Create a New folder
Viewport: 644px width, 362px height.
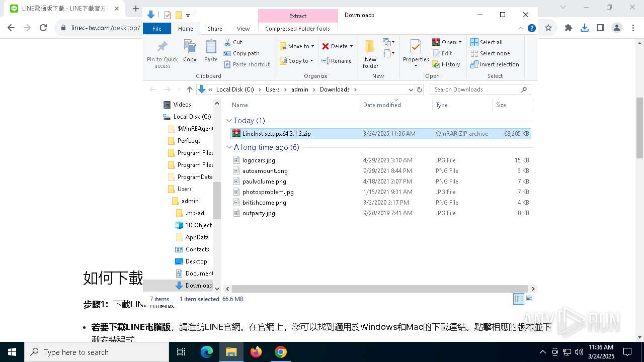[x=370, y=54]
